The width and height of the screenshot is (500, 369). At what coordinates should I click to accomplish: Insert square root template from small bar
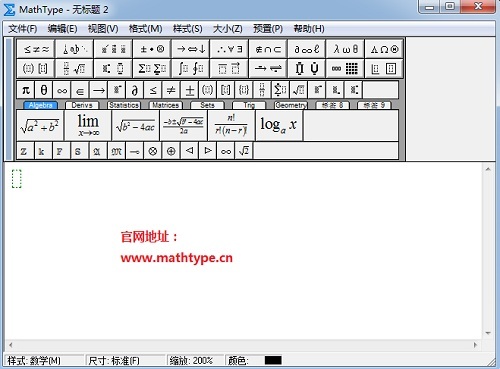[x=298, y=90]
